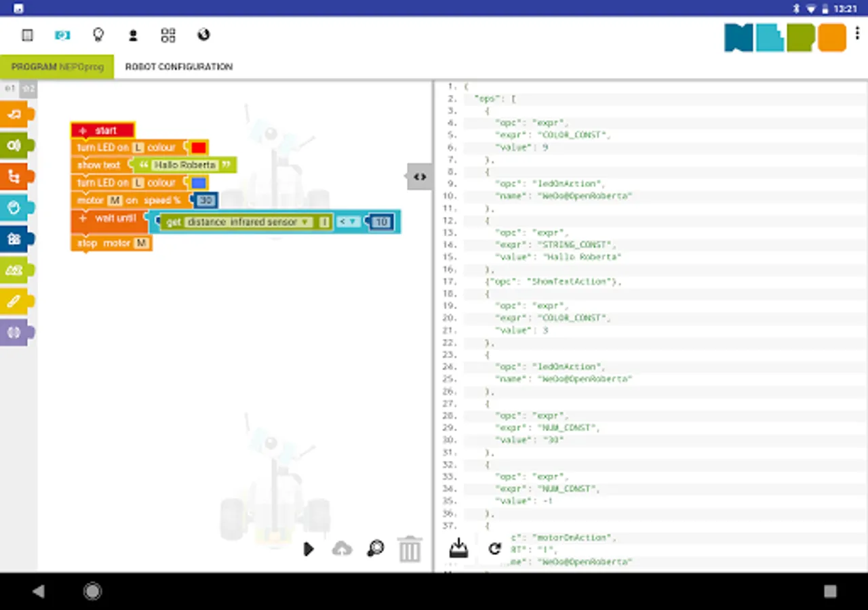Open the edit menu icon in header

point(27,35)
